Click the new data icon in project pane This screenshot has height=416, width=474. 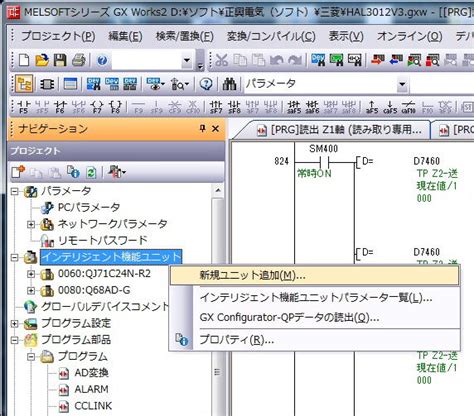tap(18, 172)
